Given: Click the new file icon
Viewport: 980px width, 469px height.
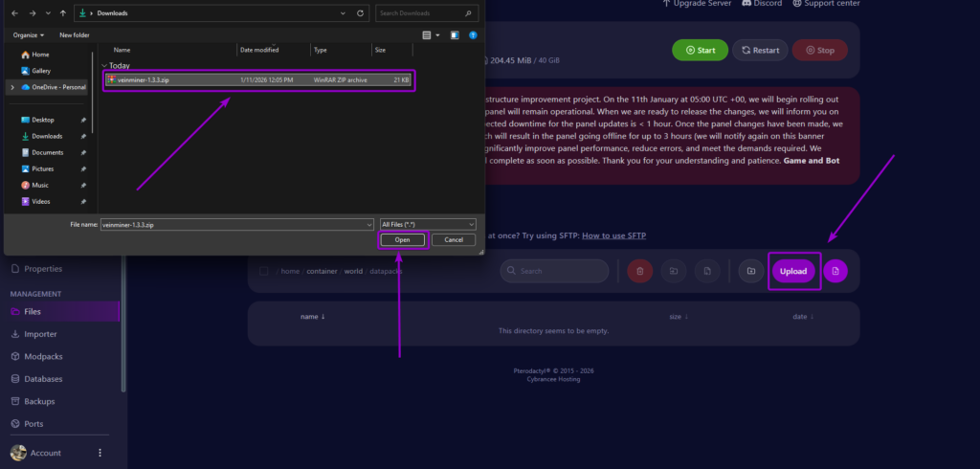Looking at the screenshot, I should (x=835, y=271).
